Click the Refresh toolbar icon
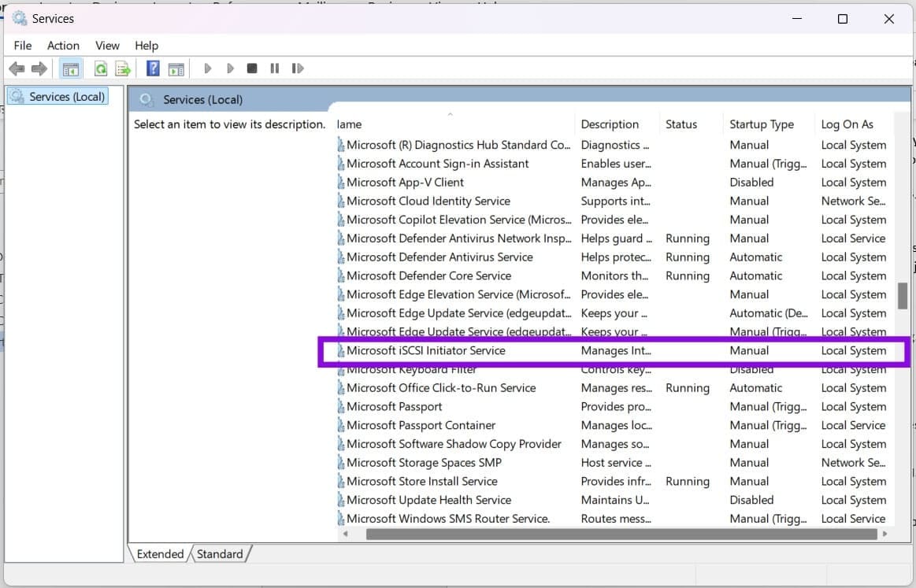 (x=101, y=69)
